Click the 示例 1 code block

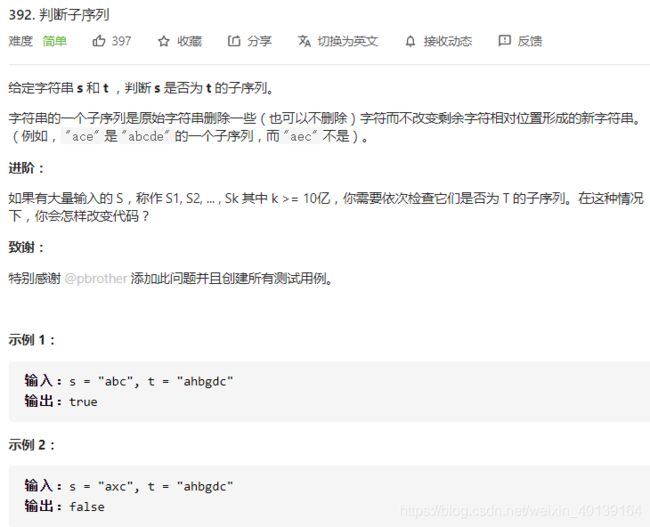point(330,391)
